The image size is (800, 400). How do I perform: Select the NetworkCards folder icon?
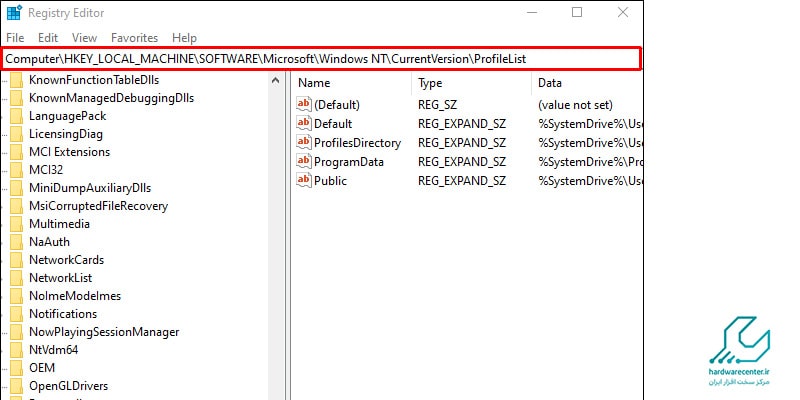17,260
